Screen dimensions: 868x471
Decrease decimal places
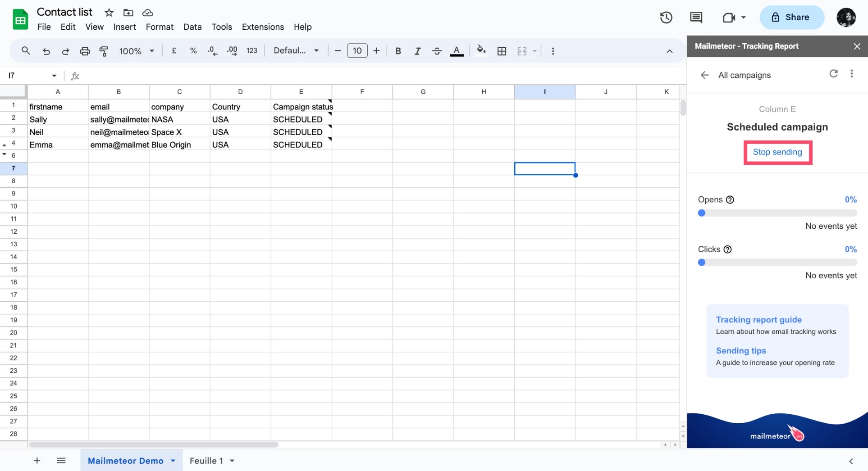coord(212,51)
